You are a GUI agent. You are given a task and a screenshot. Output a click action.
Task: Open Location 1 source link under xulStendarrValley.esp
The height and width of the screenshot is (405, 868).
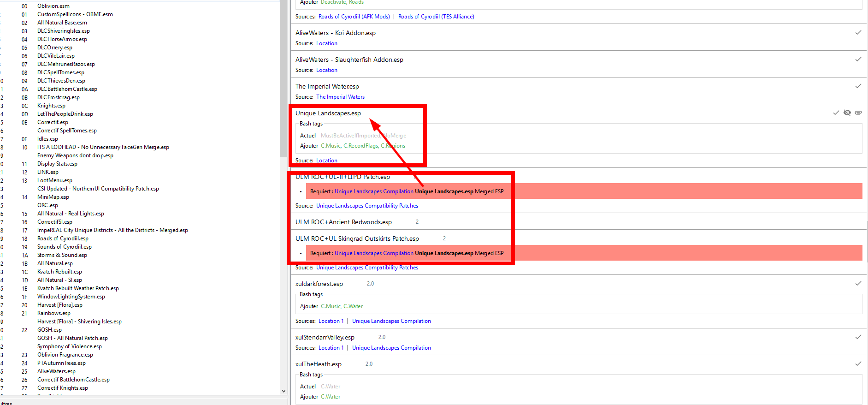(331, 348)
